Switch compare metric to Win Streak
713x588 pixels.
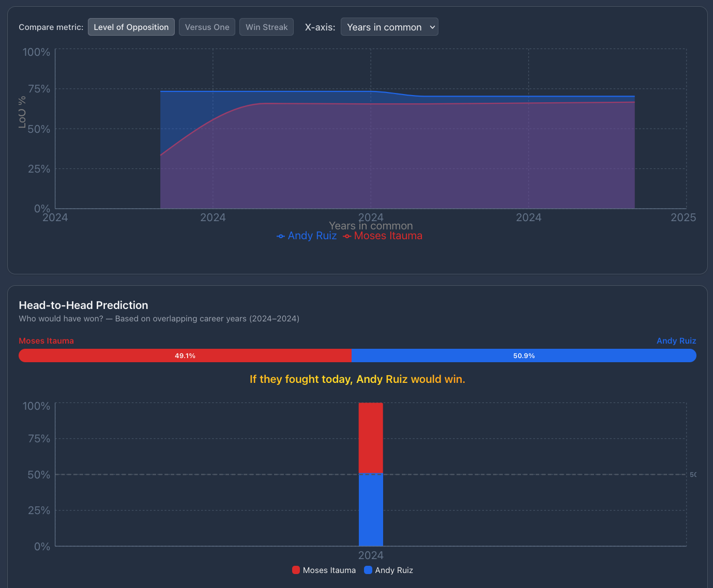coord(266,27)
